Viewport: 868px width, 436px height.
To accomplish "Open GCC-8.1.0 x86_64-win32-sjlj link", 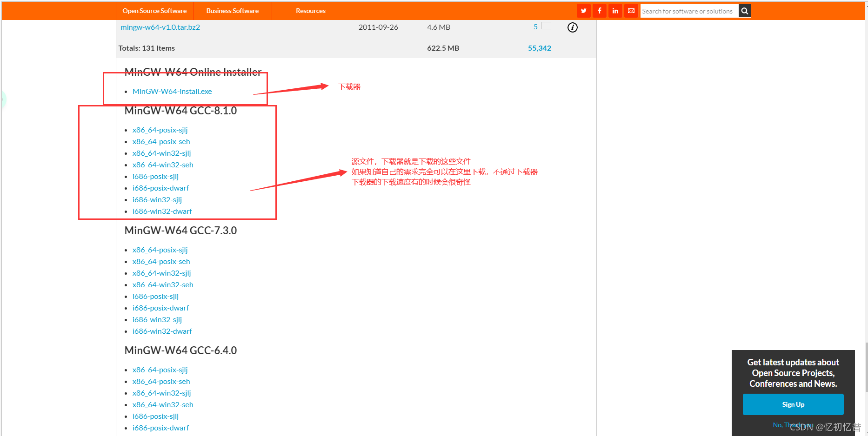I will [x=161, y=153].
